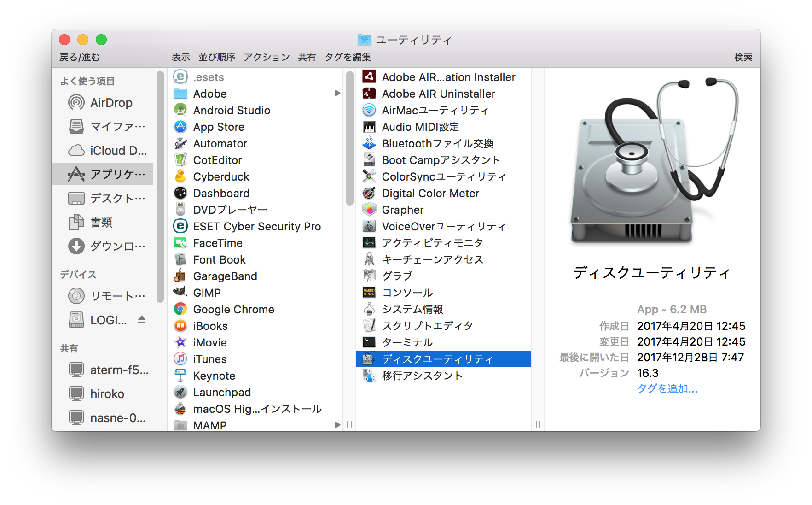Select the Digital Color Meter icon
Image resolution: width=812 pixels, height=505 pixels.
[369, 193]
